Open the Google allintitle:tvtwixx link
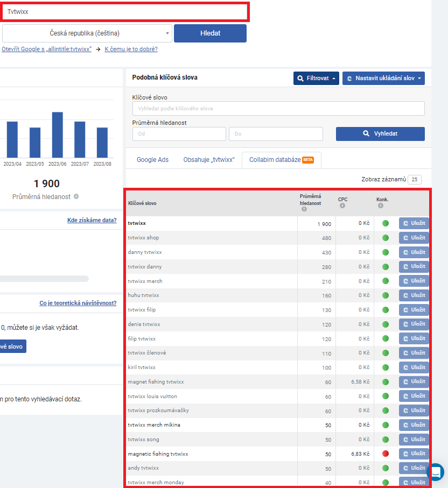The height and width of the screenshot is (488, 448). tap(46, 49)
